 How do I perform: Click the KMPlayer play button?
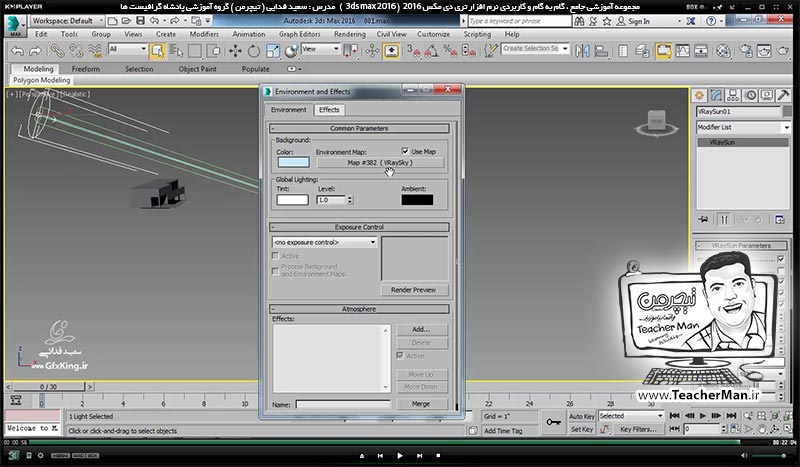(399, 455)
